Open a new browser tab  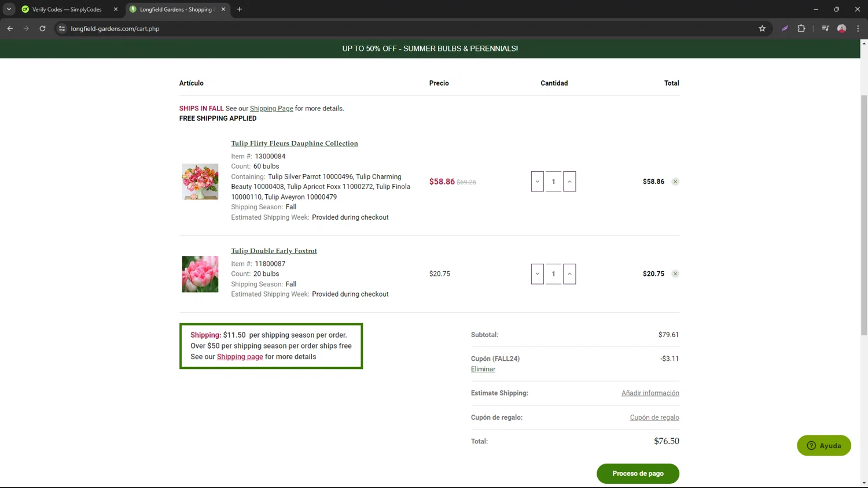point(240,9)
